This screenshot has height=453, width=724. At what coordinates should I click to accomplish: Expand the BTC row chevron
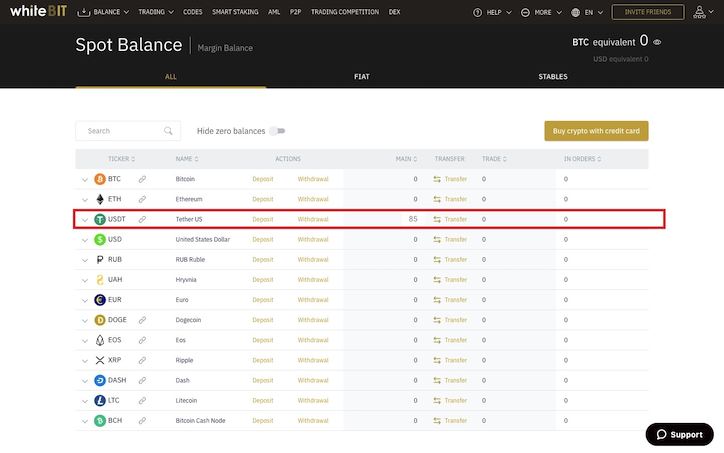tap(84, 180)
